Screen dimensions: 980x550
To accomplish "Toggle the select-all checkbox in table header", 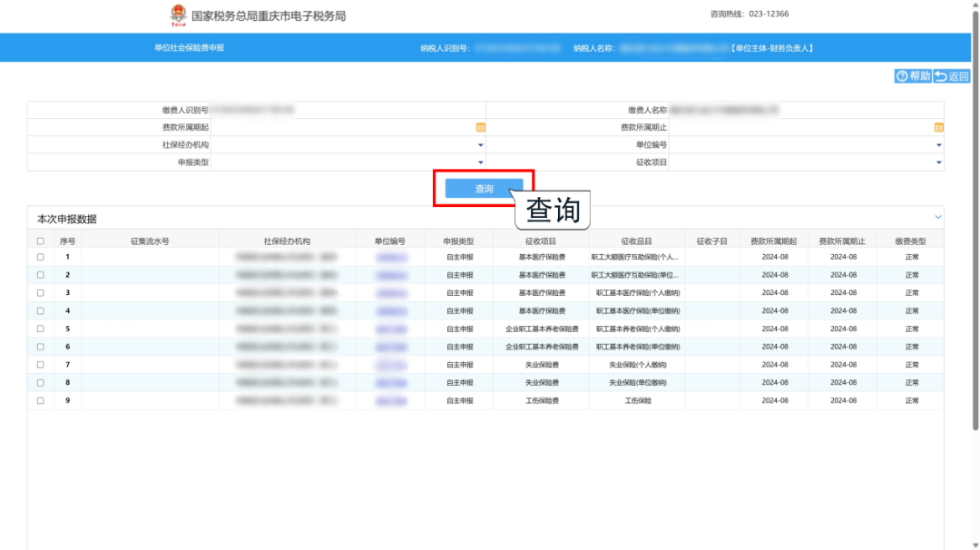I will pyautogui.click(x=40, y=241).
